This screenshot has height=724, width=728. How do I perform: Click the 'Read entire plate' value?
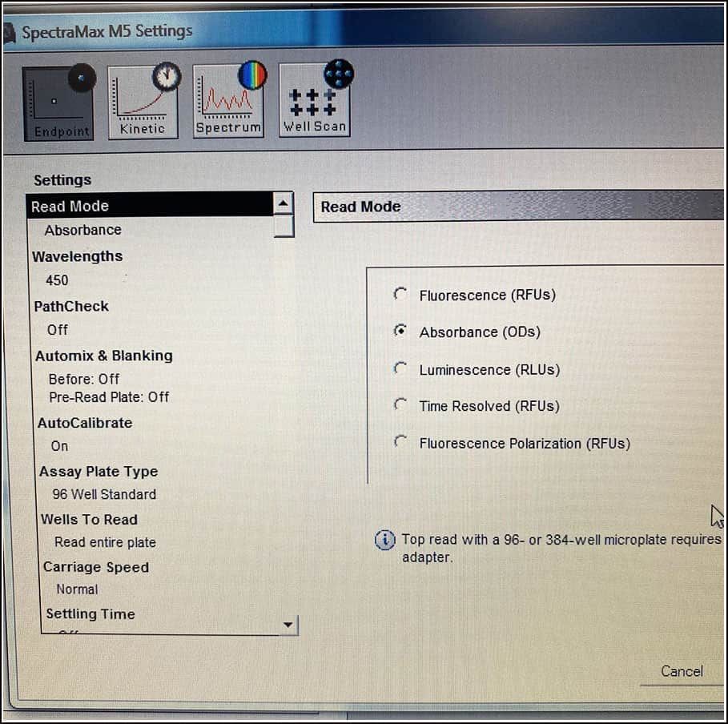(x=105, y=542)
